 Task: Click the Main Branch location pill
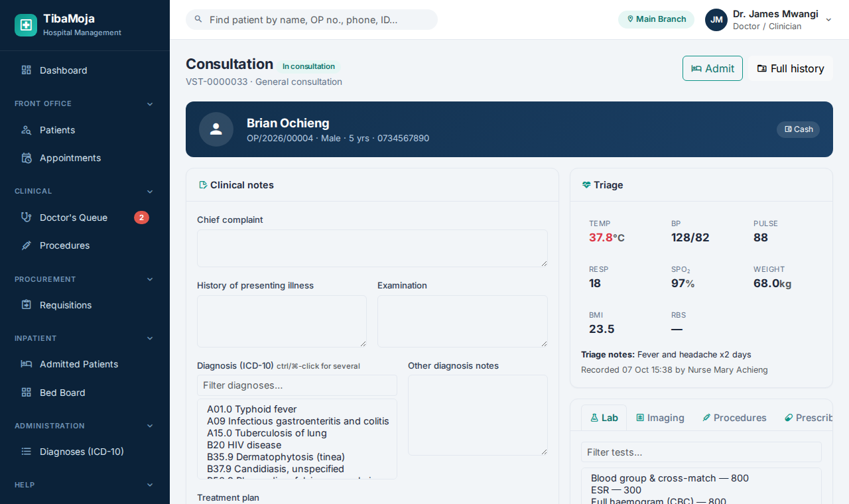point(656,19)
